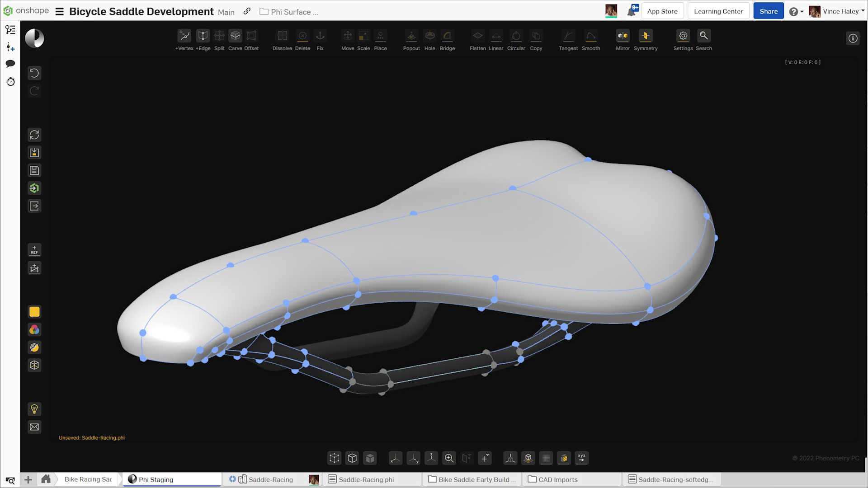Toggle the light bulb hints in the sidebar
This screenshot has height=488, width=868.
point(34,409)
